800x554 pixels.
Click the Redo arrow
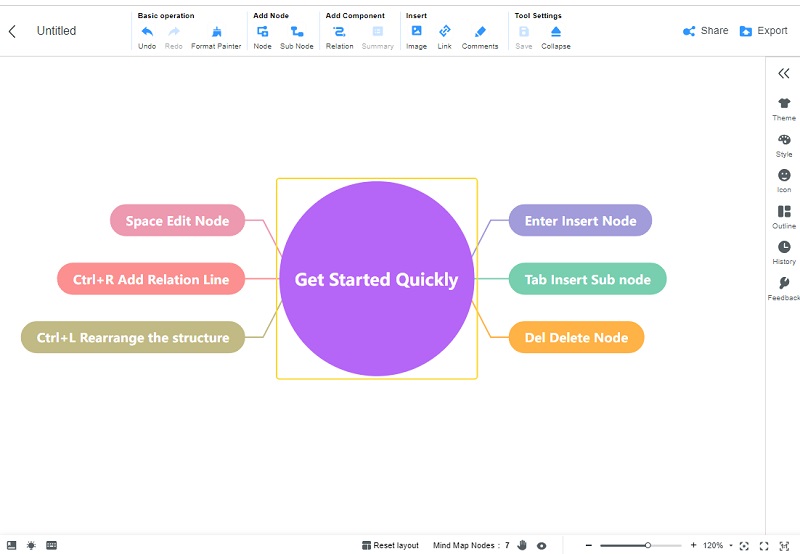[173, 37]
